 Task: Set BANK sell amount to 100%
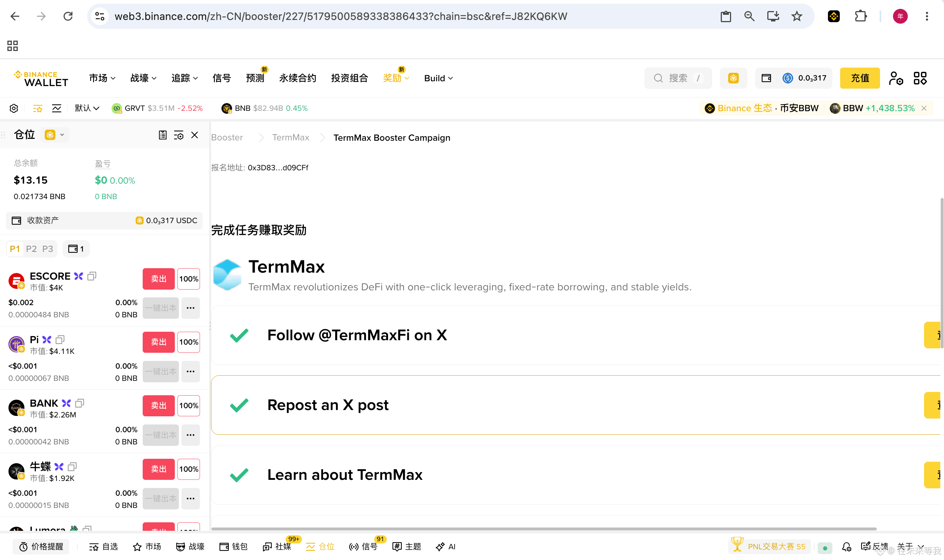(189, 406)
